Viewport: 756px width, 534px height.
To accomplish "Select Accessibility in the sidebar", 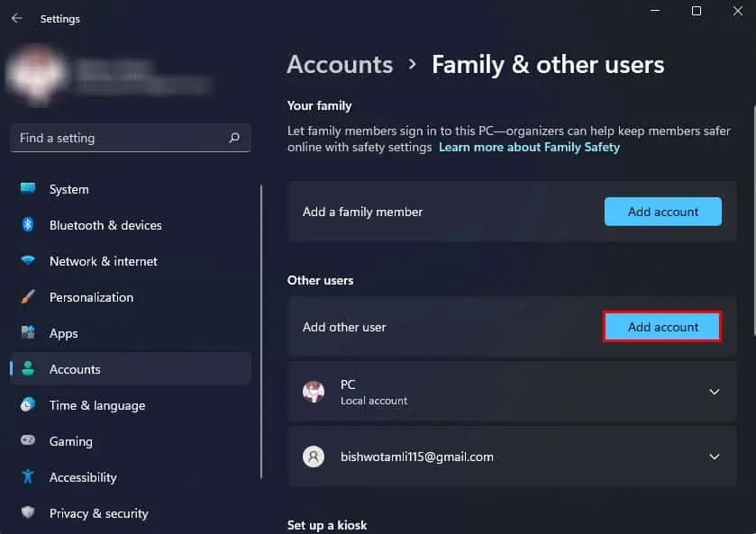I will (85, 477).
